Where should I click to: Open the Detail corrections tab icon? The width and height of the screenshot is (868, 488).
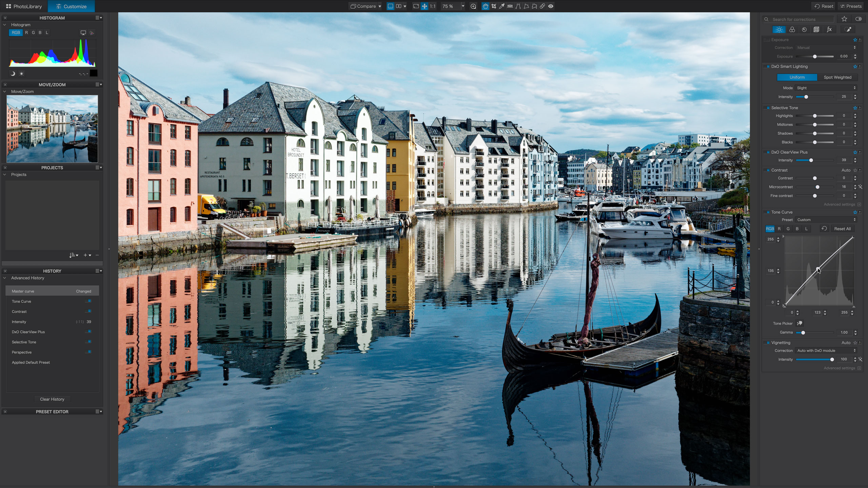[x=804, y=29]
